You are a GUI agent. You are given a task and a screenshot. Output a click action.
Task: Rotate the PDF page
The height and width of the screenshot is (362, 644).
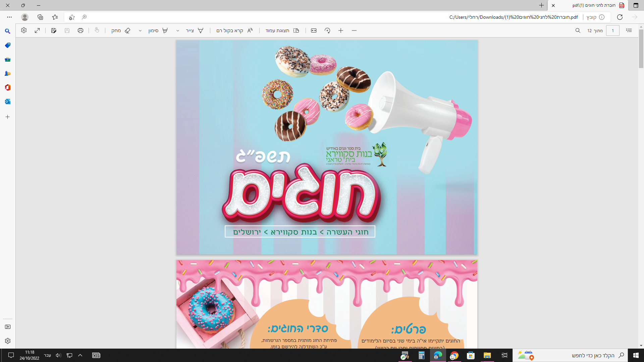[327, 31]
